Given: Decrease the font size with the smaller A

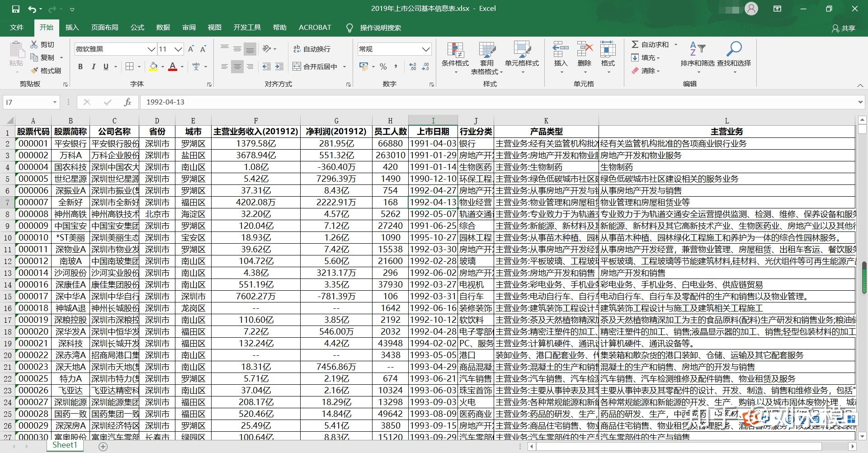Looking at the screenshot, I should pos(203,49).
